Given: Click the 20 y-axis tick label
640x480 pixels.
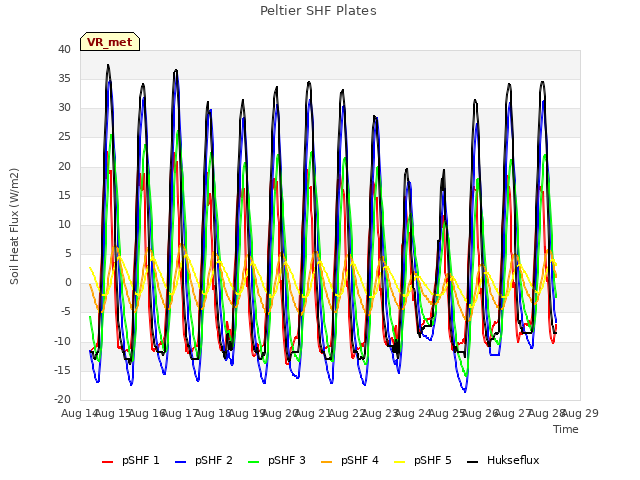Looking at the screenshot, I should pyautogui.click(x=64, y=167).
